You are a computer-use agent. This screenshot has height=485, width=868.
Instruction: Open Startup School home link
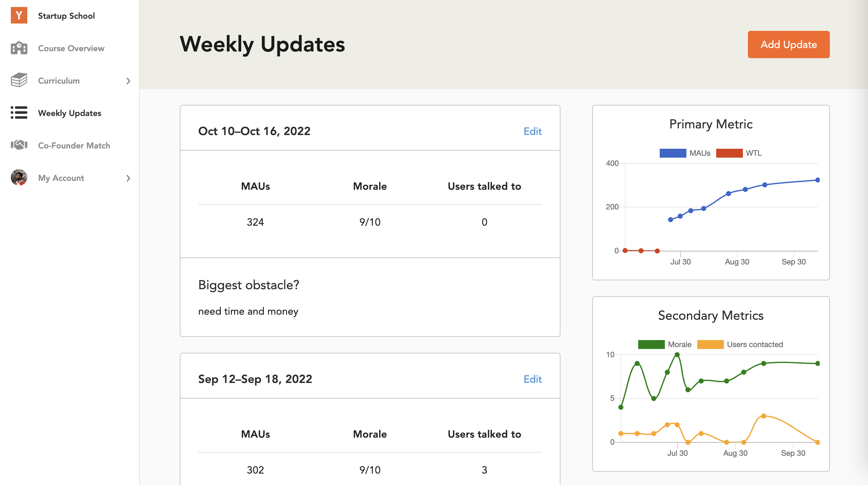66,16
